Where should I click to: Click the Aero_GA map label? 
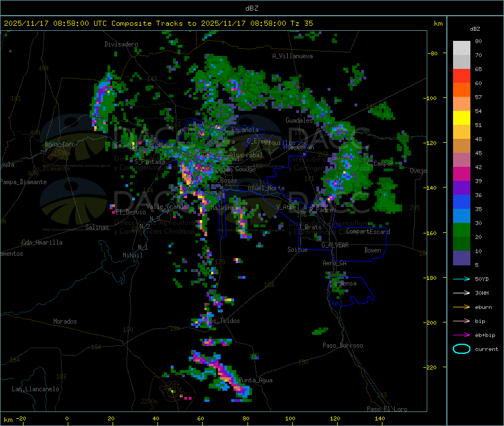pos(335,263)
